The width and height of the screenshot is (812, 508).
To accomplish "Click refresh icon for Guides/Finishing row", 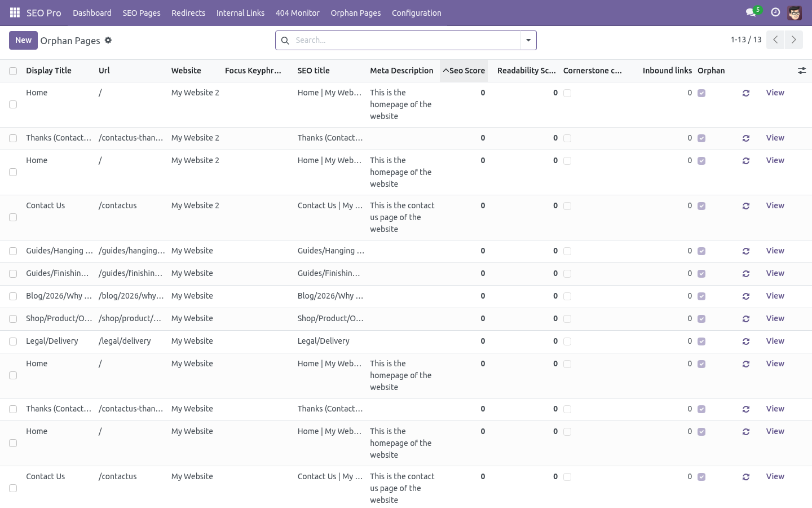I will [x=746, y=274].
